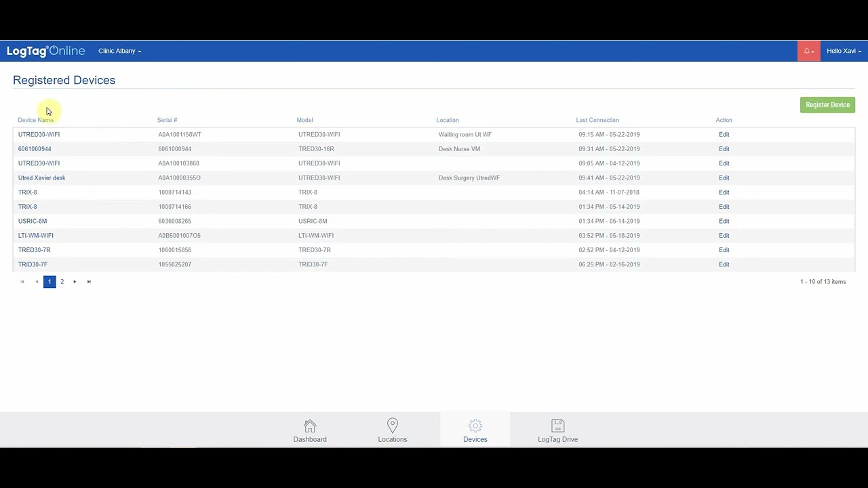Viewport: 868px width, 488px height.
Task: Open device name 6061000944
Action: tap(35, 149)
